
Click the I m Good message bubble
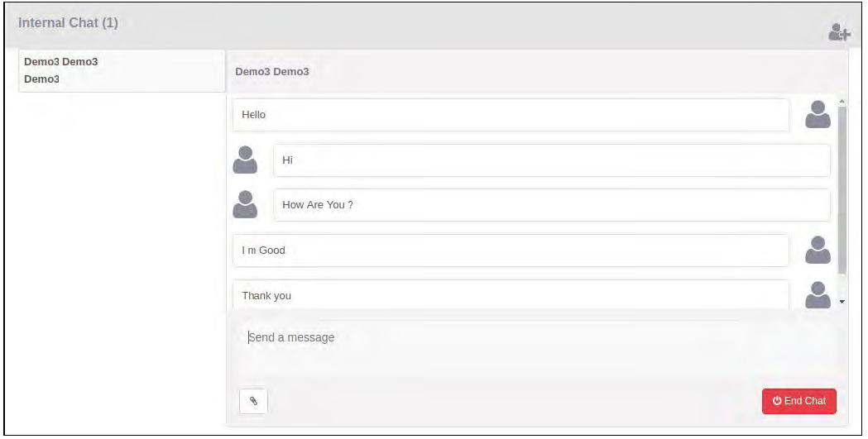click(x=511, y=251)
